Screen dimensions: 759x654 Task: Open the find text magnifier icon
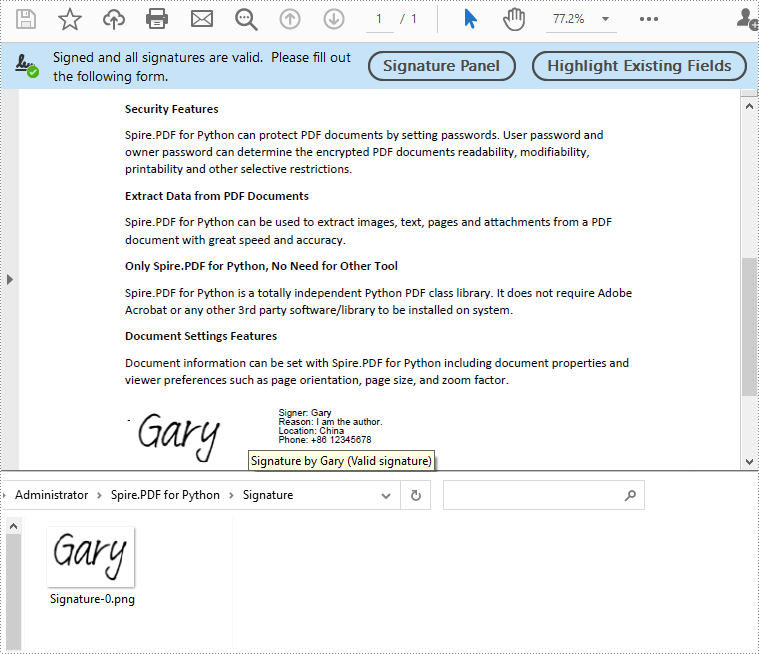point(246,19)
